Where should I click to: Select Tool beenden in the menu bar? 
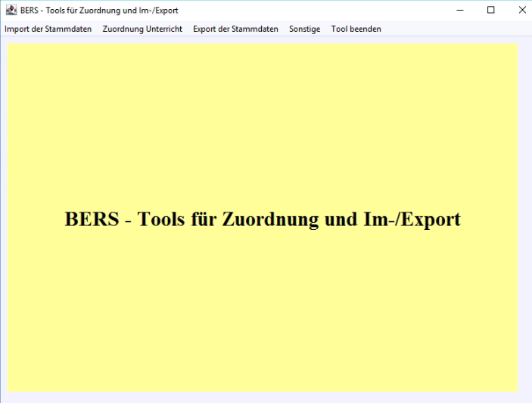click(x=356, y=29)
